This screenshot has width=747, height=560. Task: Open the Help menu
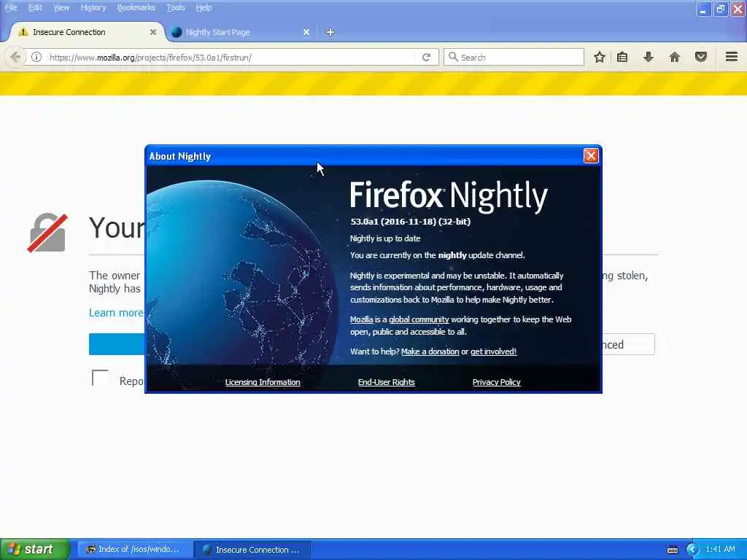(204, 7)
